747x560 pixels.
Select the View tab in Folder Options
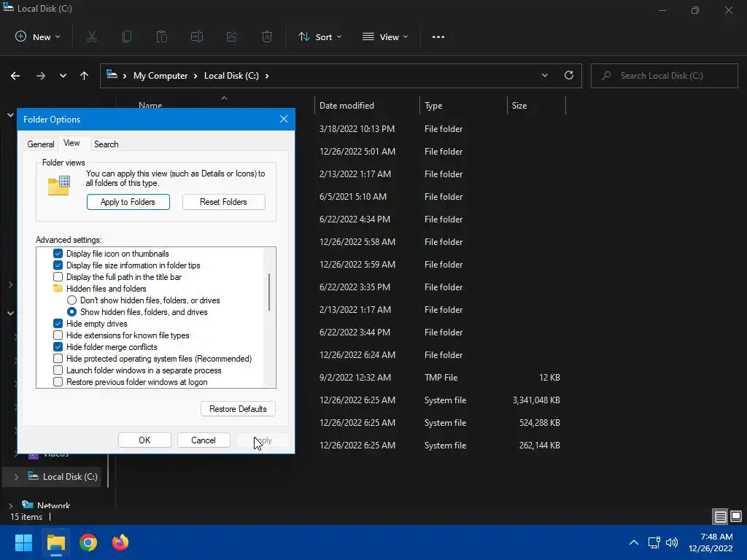coord(71,143)
